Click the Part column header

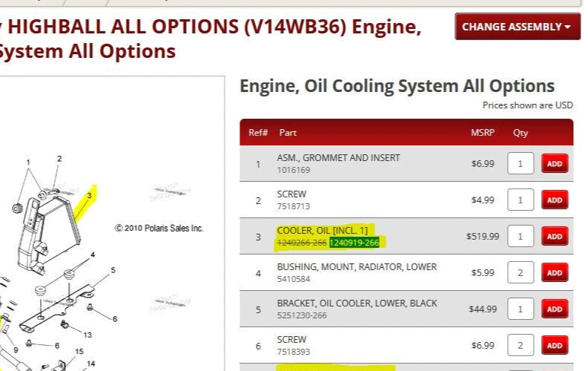point(288,133)
